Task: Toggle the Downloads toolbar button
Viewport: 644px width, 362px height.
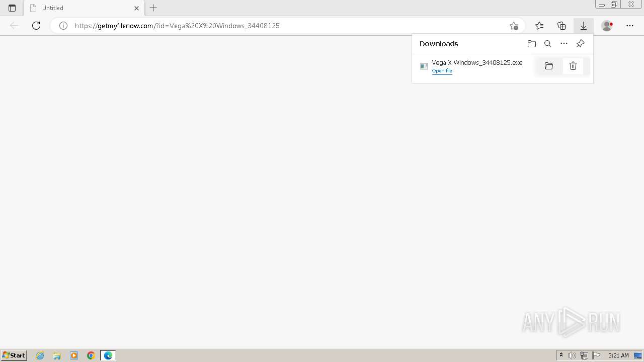Action: click(584, 26)
